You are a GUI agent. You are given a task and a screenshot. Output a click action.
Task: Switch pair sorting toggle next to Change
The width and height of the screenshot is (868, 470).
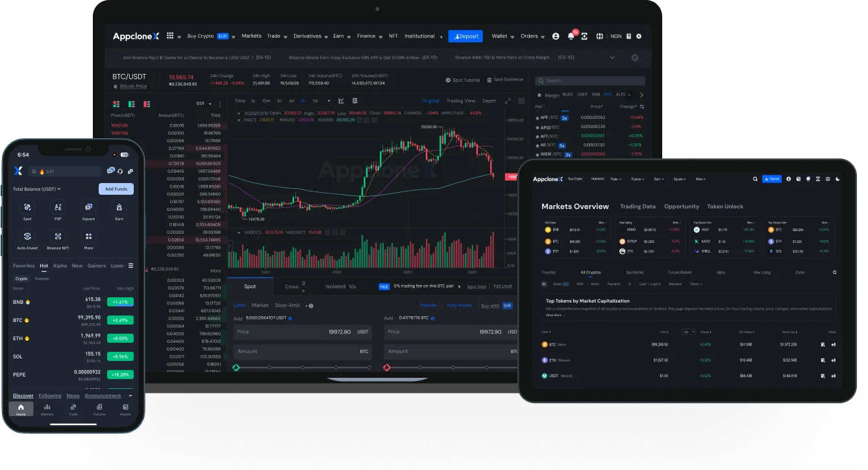click(642, 106)
